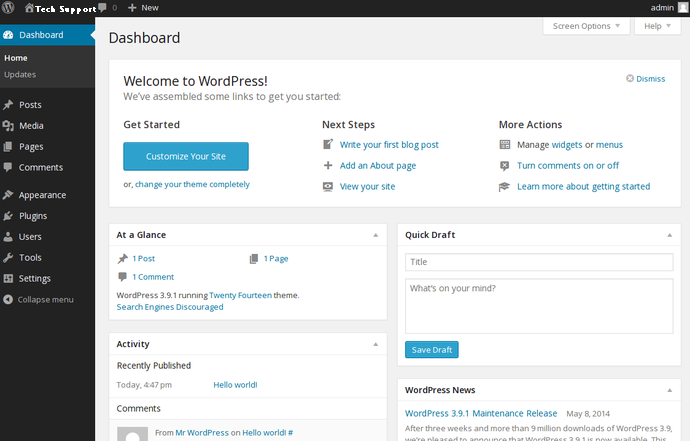Collapse the Activity widget
This screenshot has height=441, width=690.
click(x=375, y=344)
